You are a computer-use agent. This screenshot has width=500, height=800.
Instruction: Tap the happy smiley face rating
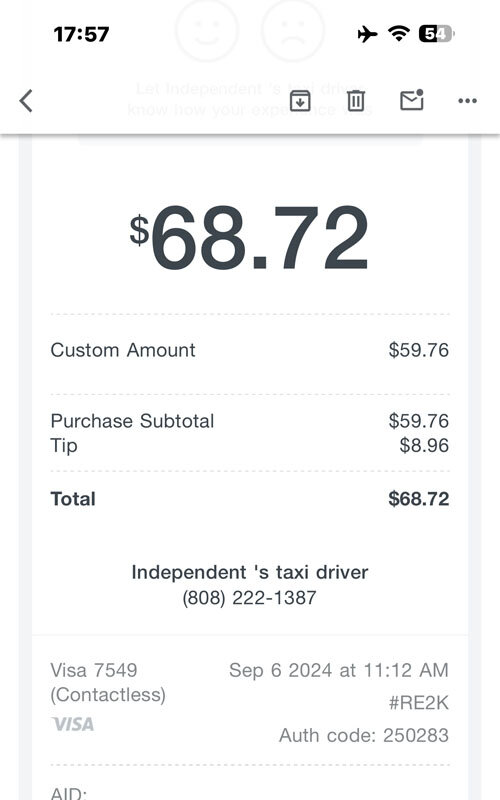[207, 30]
